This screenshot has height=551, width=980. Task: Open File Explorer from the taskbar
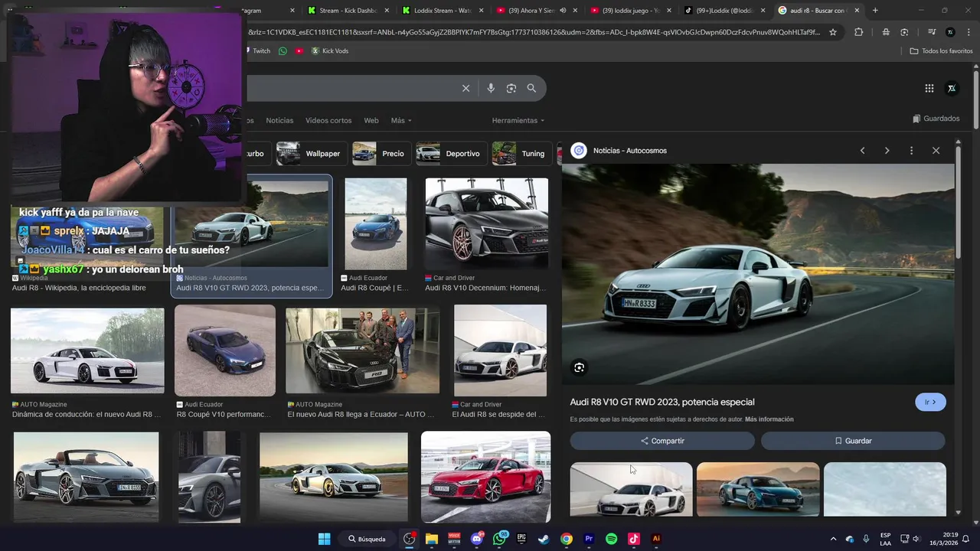431,539
